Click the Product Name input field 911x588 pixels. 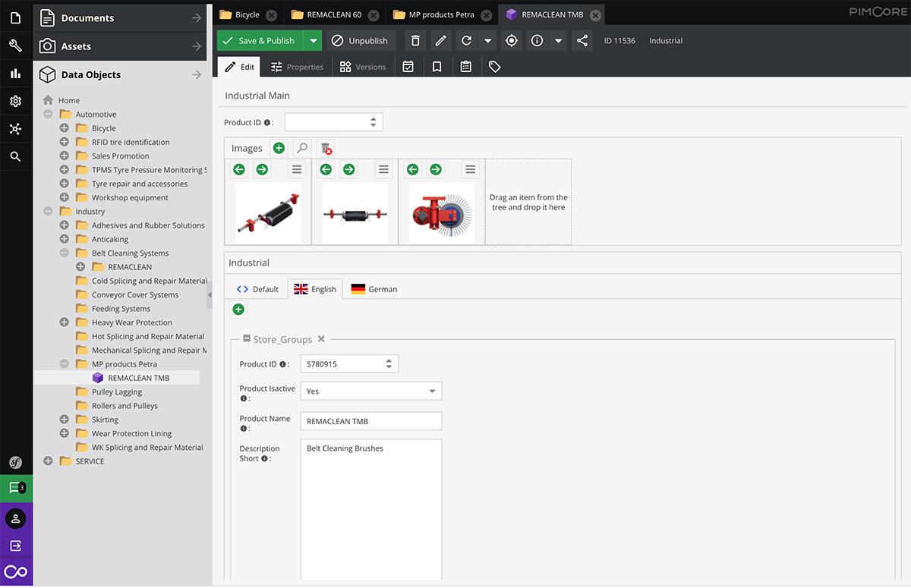[x=370, y=421]
